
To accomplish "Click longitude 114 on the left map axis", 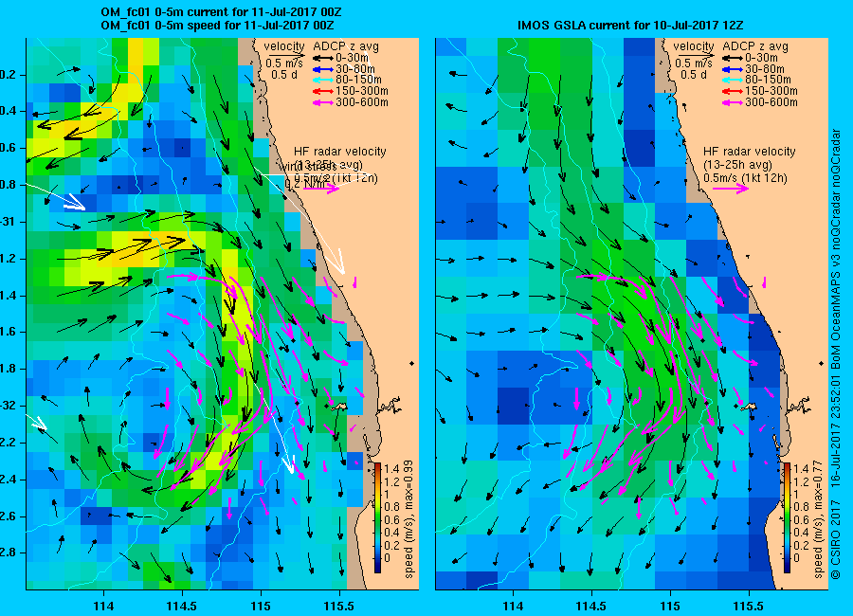I will [103, 606].
